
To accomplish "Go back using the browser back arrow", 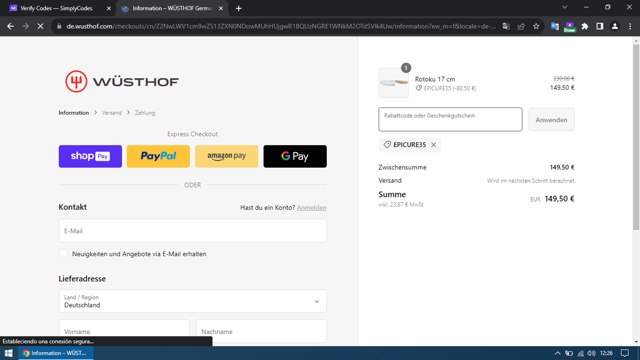I will pyautogui.click(x=11, y=26).
